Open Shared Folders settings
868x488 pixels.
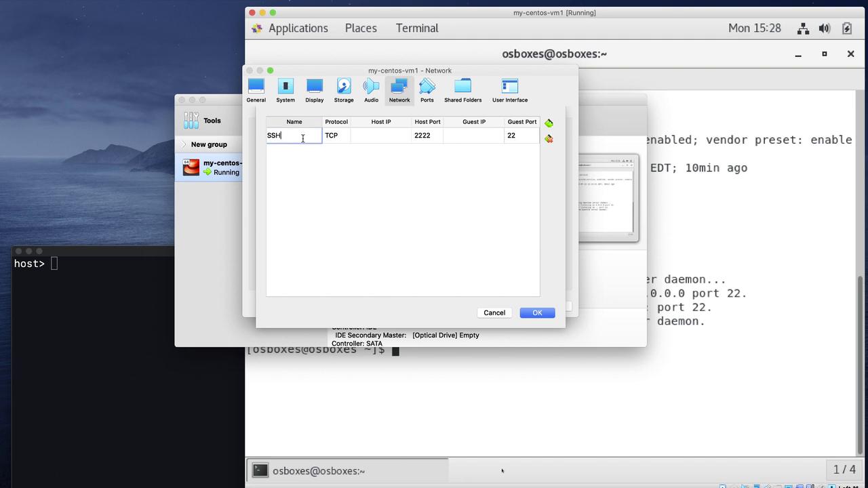[x=462, y=90]
